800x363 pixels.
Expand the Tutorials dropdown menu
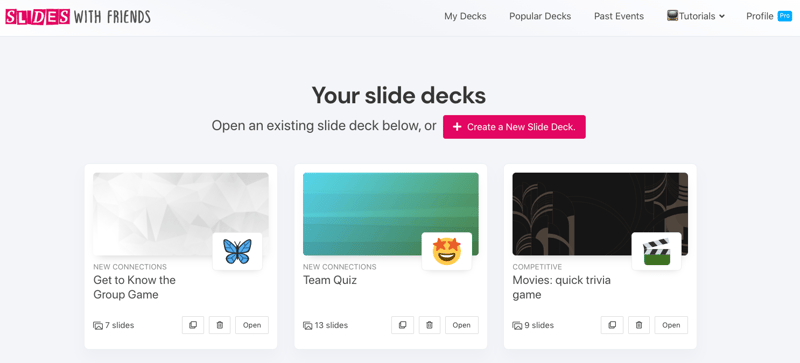[x=696, y=16]
